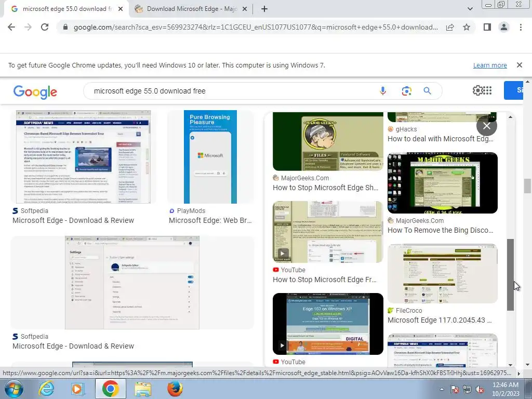Image resolution: width=532 pixels, height=399 pixels.
Task: Run search with the magnifier icon
Action: tap(427, 91)
